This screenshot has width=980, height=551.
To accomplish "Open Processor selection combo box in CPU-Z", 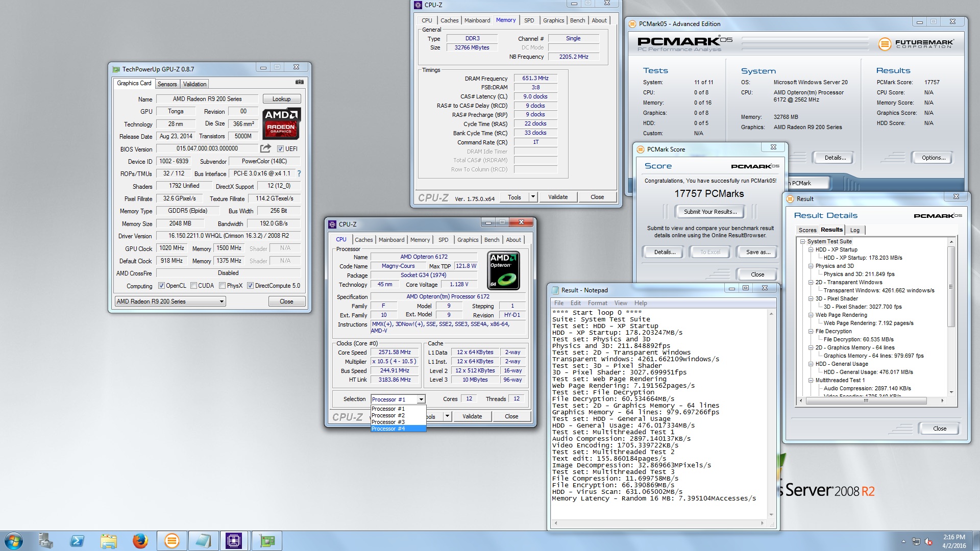I will [x=398, y=399].
